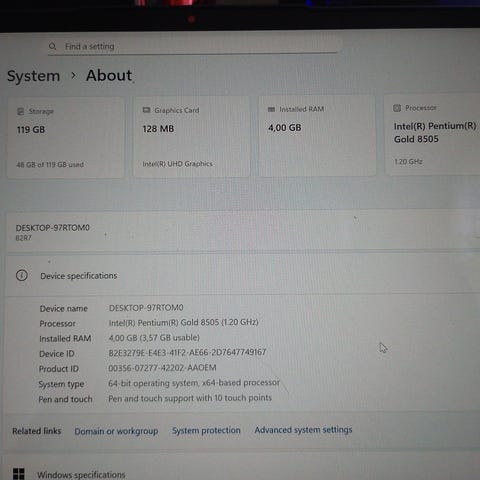Screen dimensions: 480x480
Task: Select the Device name value DESKTOP-97RTOM0
Action: [146, 308]
